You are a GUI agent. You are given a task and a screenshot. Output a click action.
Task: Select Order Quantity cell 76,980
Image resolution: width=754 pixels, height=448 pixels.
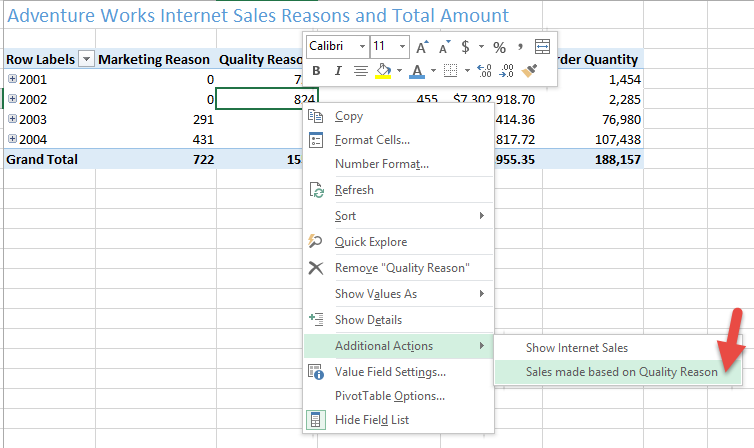[x=593, y=119]
